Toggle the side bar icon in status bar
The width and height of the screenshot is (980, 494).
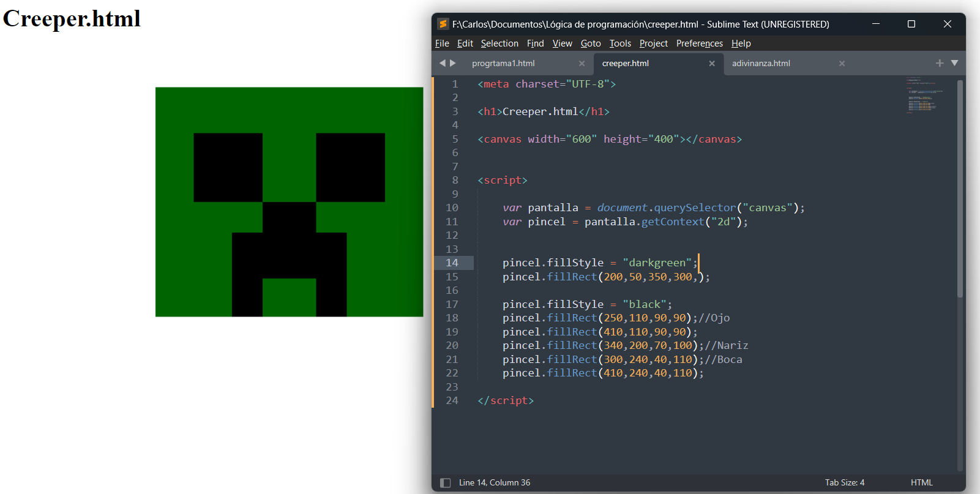click(446, 483)
